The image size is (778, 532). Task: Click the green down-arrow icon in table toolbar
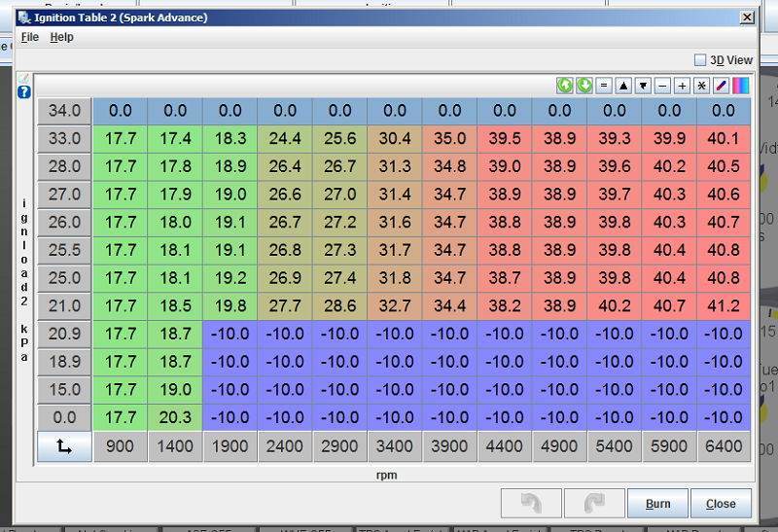(x=583, y=86)
